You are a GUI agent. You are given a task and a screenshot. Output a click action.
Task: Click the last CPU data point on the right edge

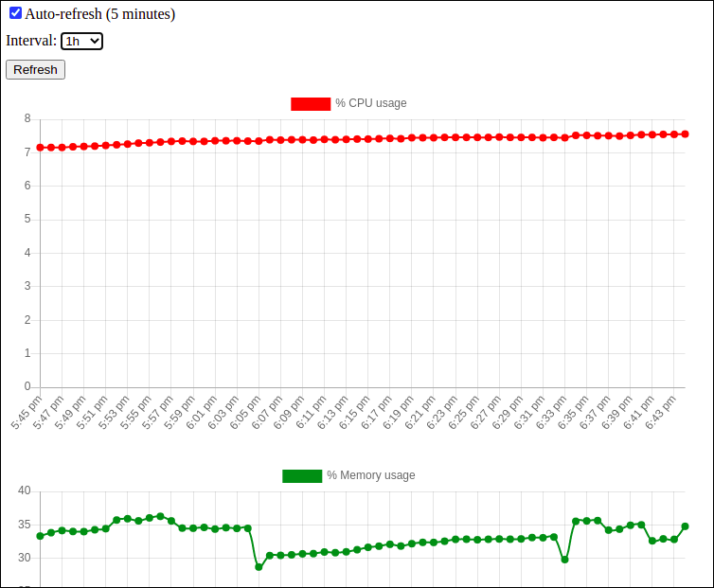(685, 134)
